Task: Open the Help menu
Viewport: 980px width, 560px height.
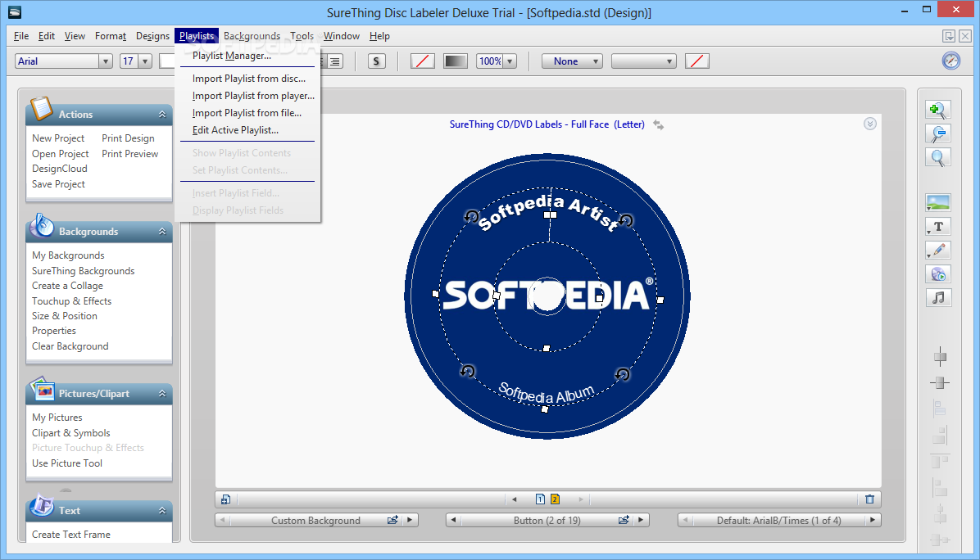Action: point(379,36)
